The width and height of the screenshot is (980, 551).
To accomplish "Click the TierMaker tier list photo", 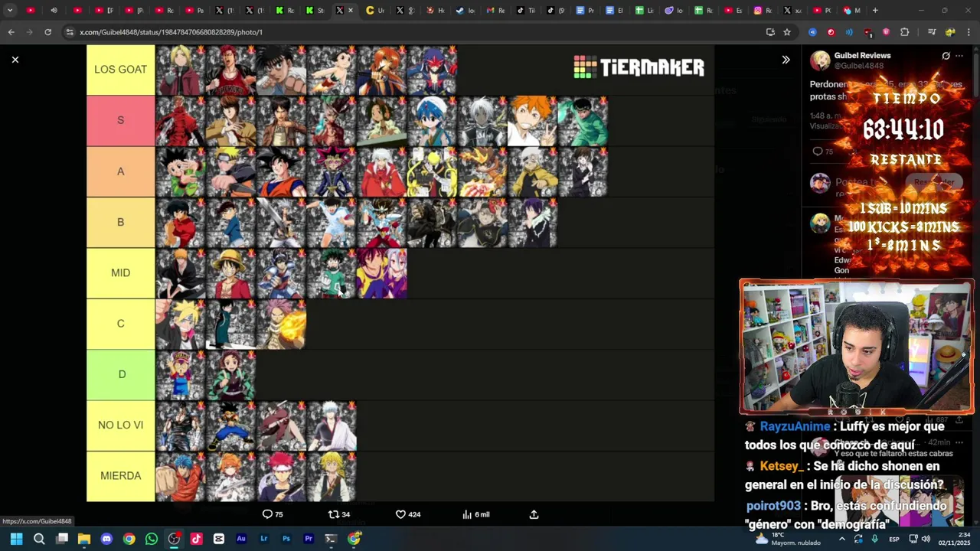I will tap(400, 273).
